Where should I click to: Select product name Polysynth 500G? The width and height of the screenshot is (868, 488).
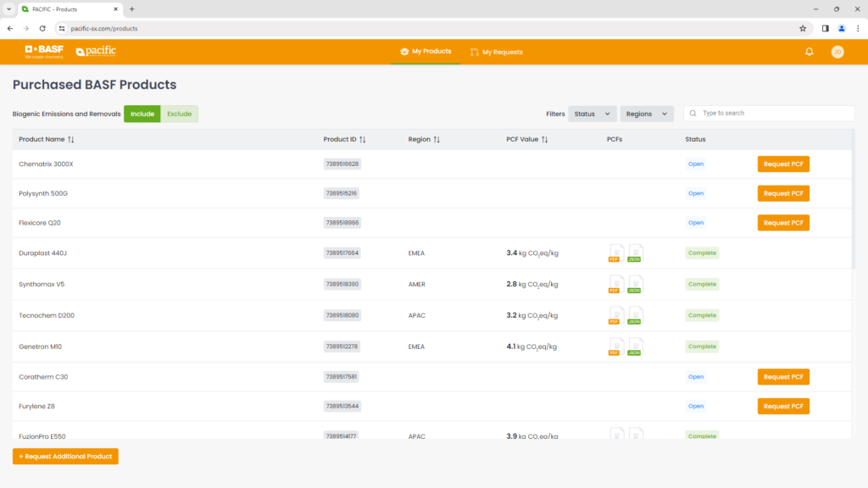coord(43,194)
